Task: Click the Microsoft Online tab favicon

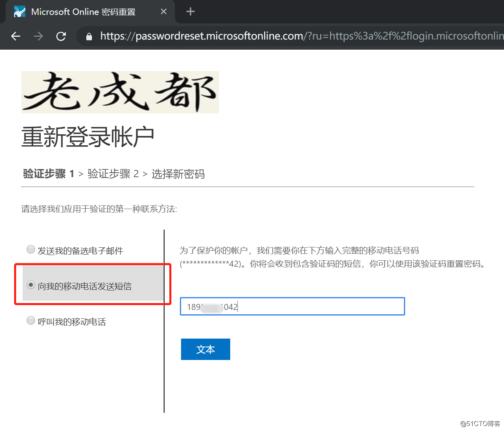Action: [19, 12]
